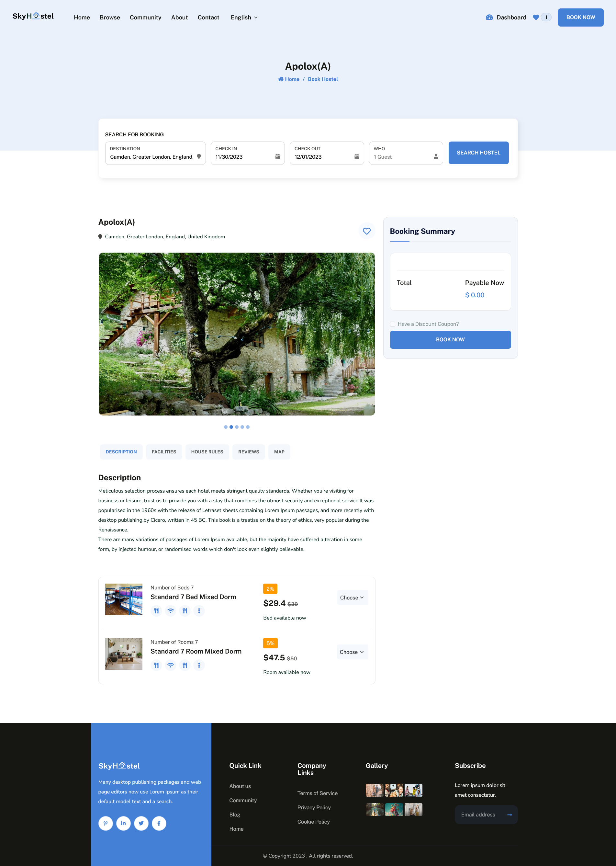The image size is (616, 866).
Task: Switch to the Reviews tab
Action: (x=249, y=451)
